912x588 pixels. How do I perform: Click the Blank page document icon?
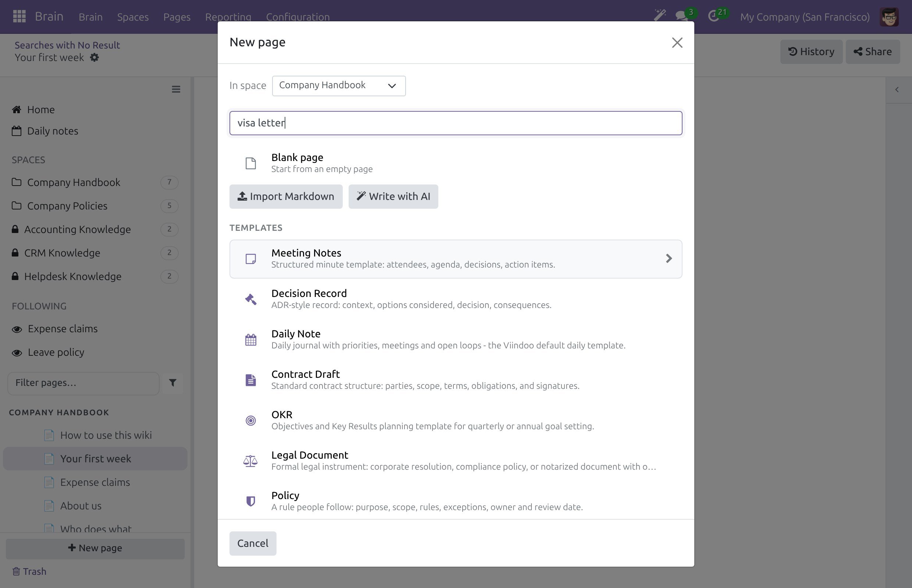tap(251, 164)
